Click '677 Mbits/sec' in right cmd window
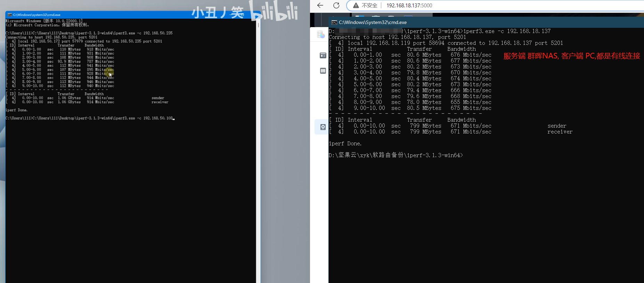 click(x=471, y=61)
